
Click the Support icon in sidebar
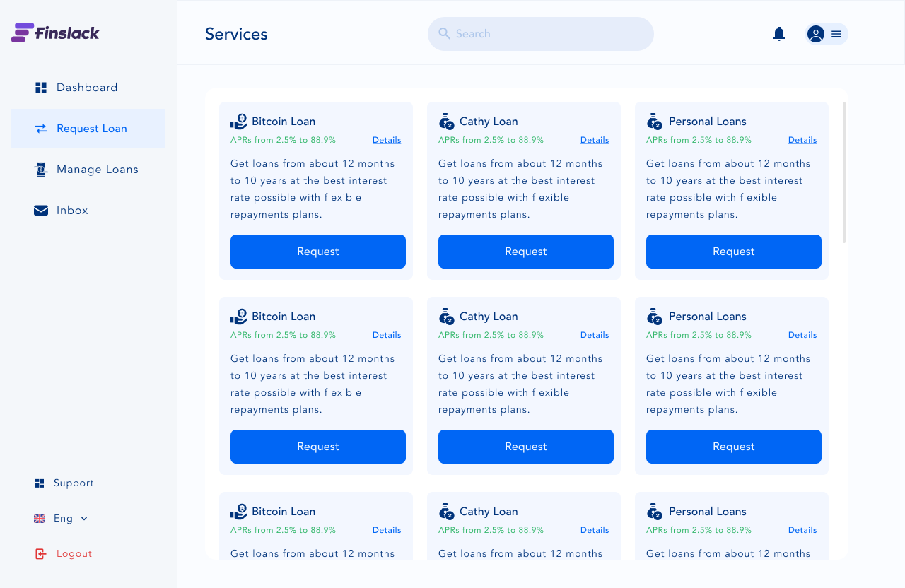click(x=40, y=483)
